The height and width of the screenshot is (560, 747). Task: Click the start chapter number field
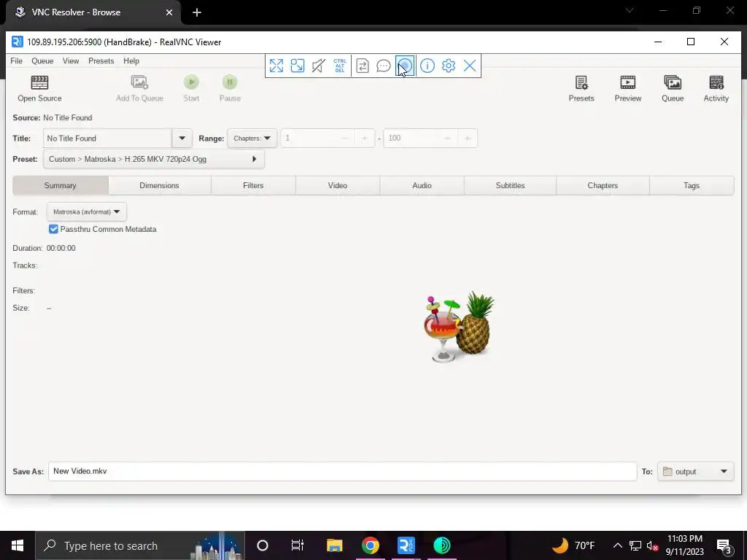pyautogui.click(x=308, y=138)
